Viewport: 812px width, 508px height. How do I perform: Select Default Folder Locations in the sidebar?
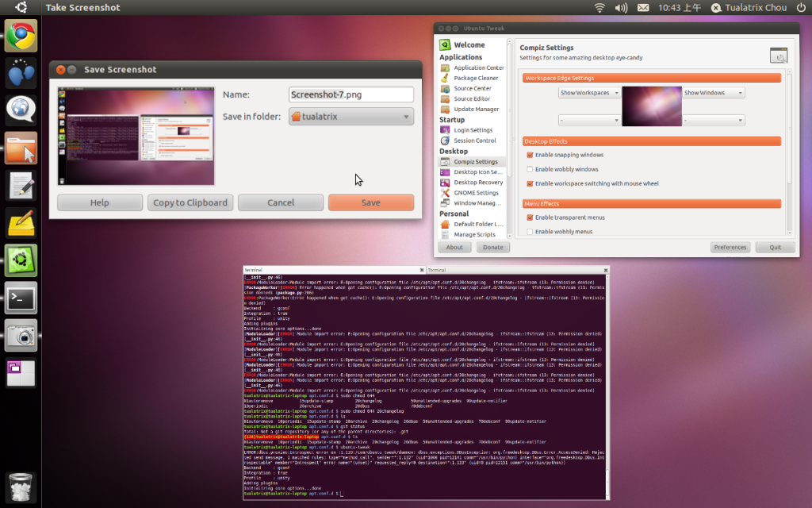pyautogui.click(x=472, y=225)
